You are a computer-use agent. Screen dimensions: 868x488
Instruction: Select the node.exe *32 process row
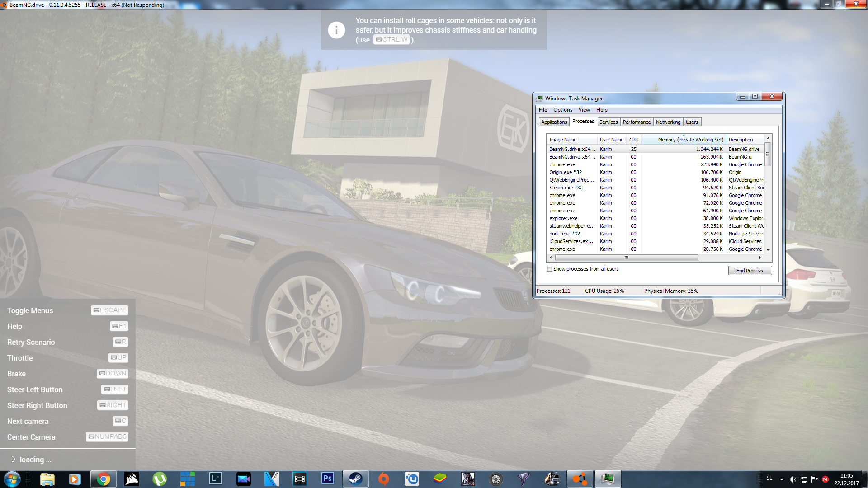click(655, 234)
